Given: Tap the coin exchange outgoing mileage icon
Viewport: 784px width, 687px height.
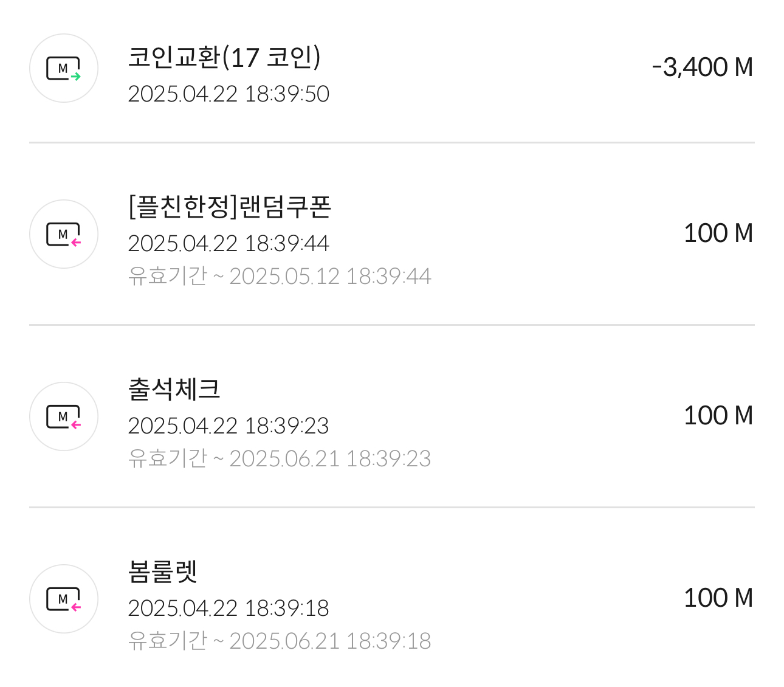Looking at the screenshot, I should click(x=64, y=68).
